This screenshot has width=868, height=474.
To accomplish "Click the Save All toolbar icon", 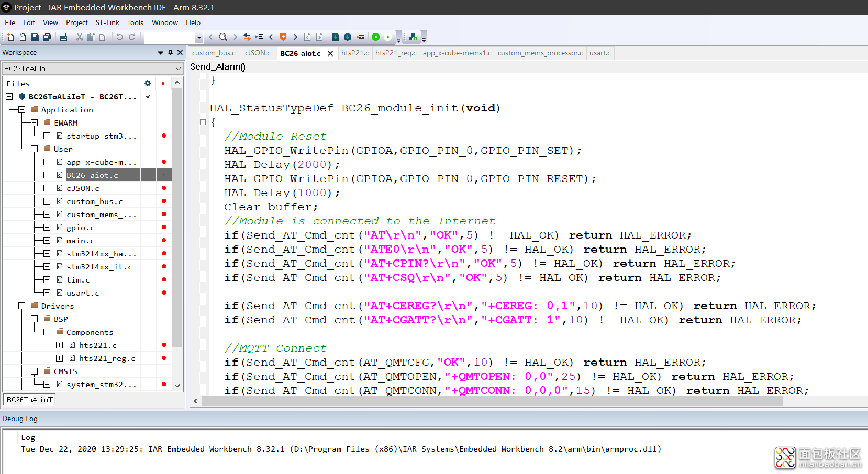I will [47, 37].
